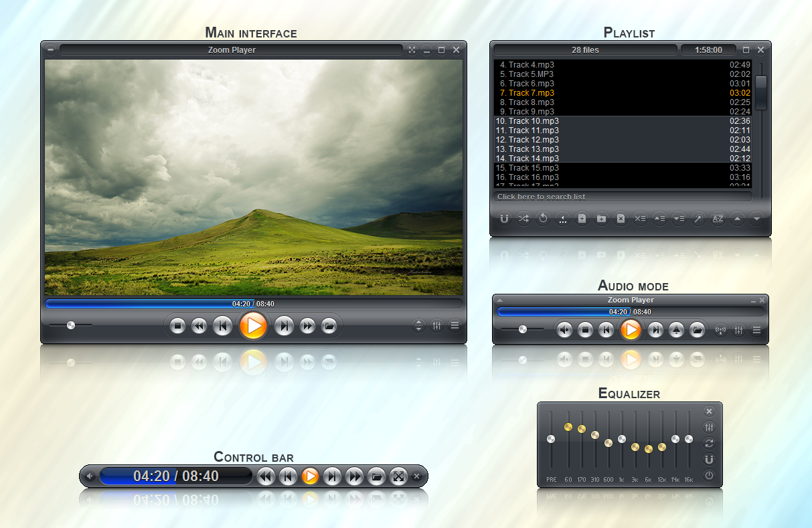Open the move-down list dropdown in playlist toolbar
The image size is (812, 528).
[x=679, y=219]
